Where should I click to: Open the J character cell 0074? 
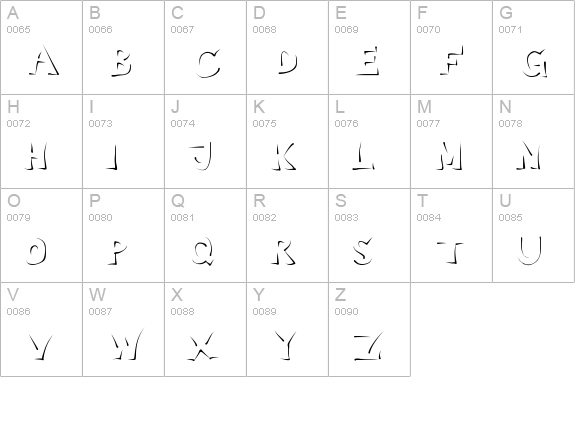pyautogui.click(x=206, y=142)
